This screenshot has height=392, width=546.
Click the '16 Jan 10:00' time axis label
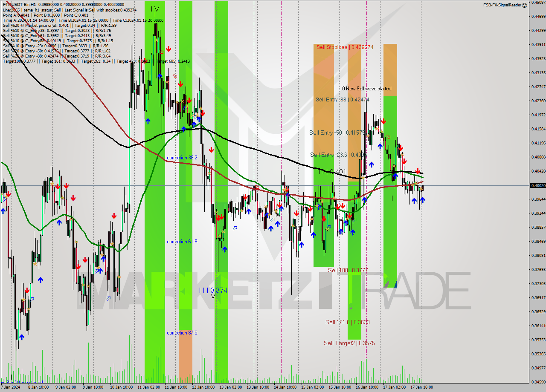(367, 388)
